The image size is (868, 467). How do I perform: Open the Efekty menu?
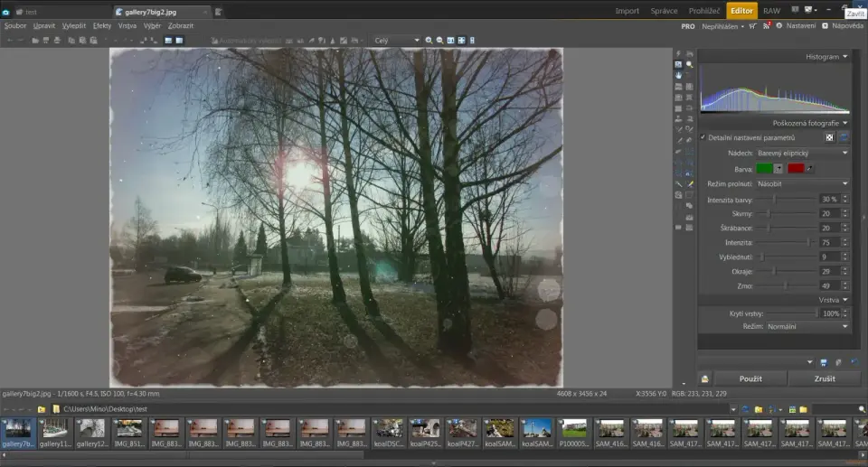click(x=102, y=26)
